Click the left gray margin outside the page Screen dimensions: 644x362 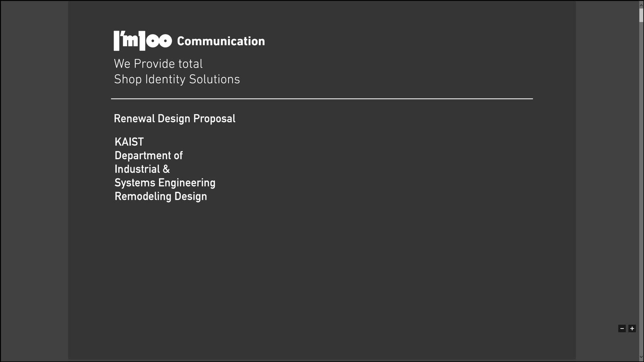34,181
